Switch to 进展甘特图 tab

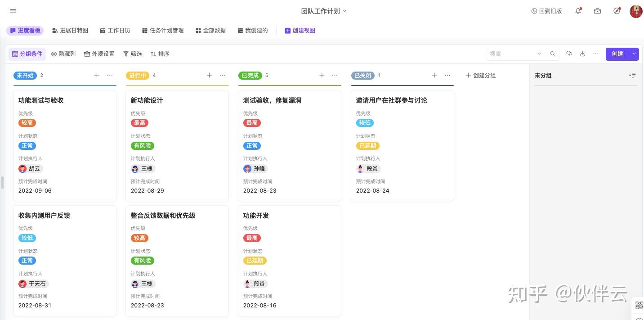[x=70, y=30]
